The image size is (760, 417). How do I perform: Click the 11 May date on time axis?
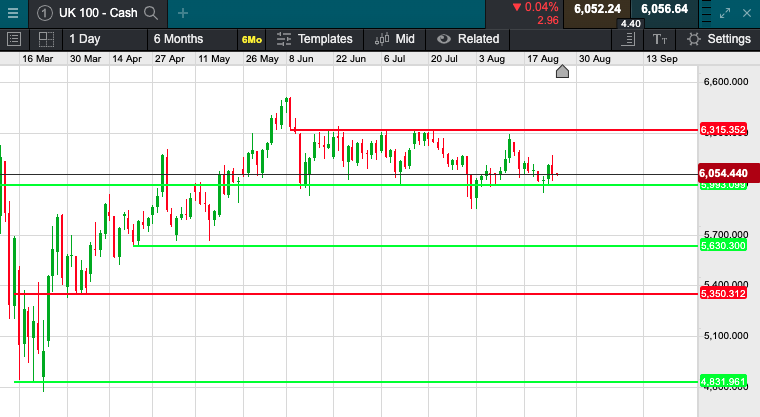coord(214,59)
